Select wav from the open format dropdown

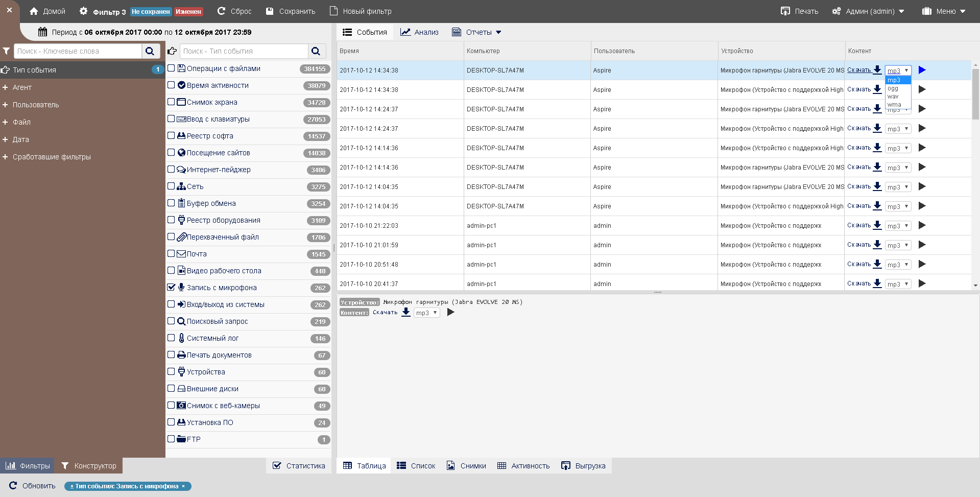(893, 97)
